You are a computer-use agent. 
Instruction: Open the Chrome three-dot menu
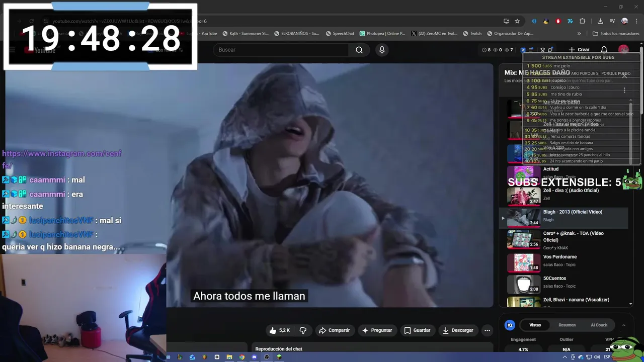tap(636, 21)
